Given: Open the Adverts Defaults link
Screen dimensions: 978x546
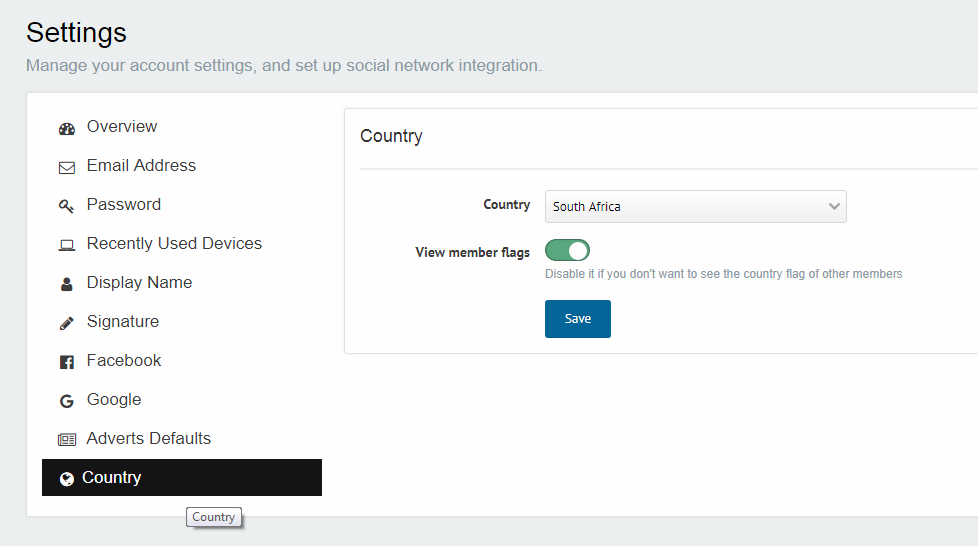Looking at the screenshot, I should click(x=148, y=439).
